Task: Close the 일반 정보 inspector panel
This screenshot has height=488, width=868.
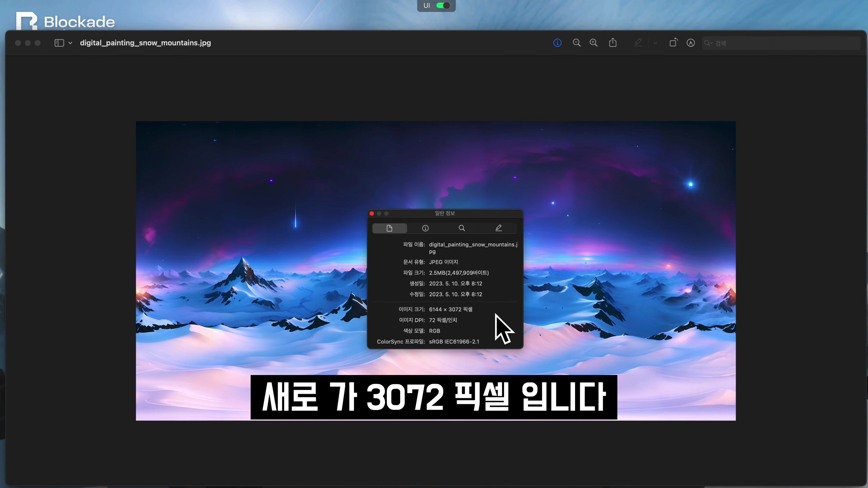Action: (372, 214)
